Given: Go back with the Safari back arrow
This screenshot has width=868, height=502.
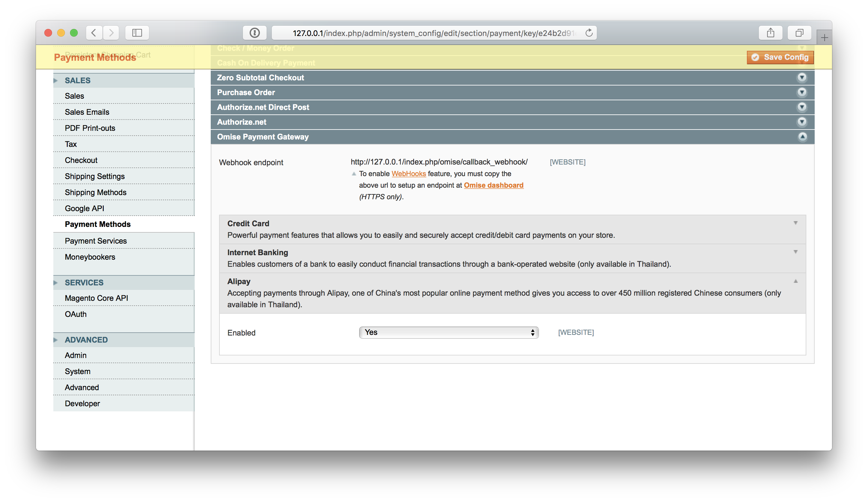Looking at the screenshot, I should point(94,33).
